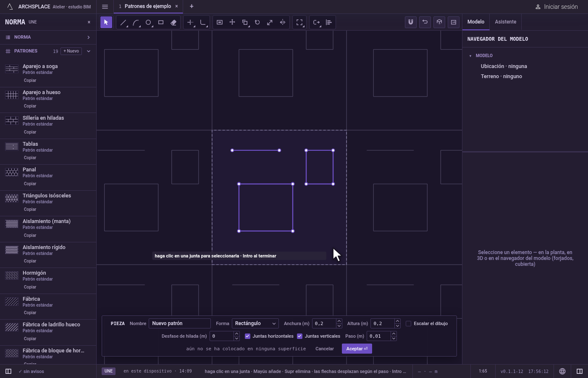Open the hamburger main menu
Image resolution: width=588 pixels, height=378 pixels.
click(105, 6)
